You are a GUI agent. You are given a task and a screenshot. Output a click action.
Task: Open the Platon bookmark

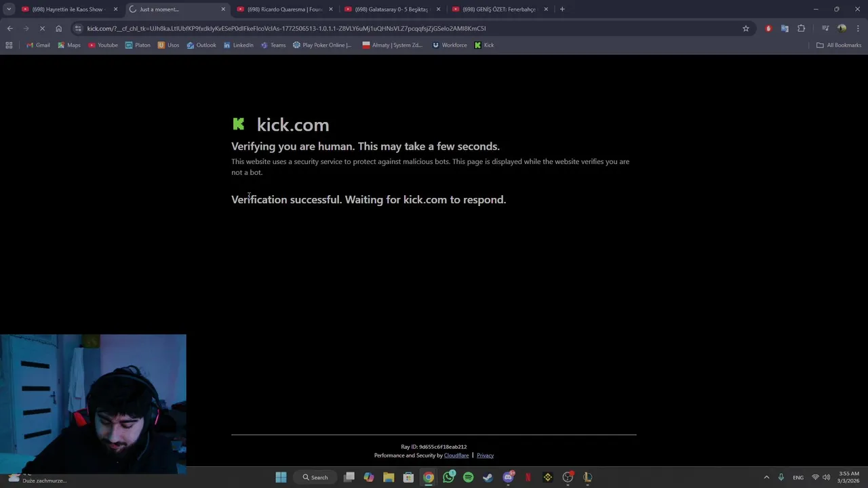(138, 45)
